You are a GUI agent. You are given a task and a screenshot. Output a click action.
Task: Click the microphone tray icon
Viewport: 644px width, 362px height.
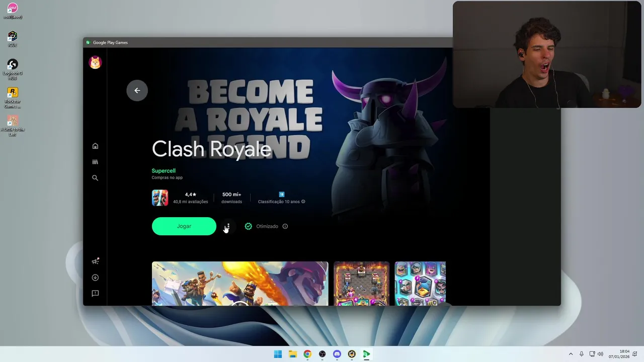pyautogui.click(x=582, y=354)
